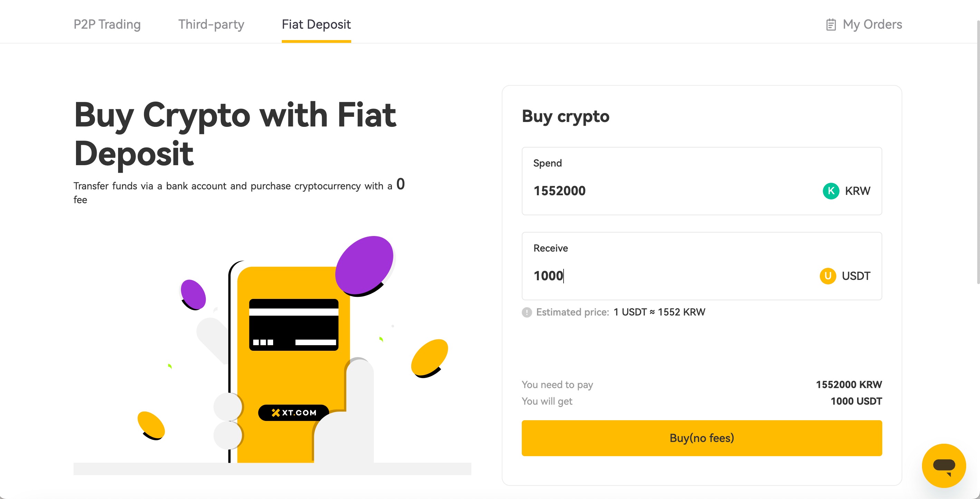Image resolution: width=980 pixels, height=499 pixels.
Task: Click the page's vertical scrollbar
Action: [x=977, y=152]
